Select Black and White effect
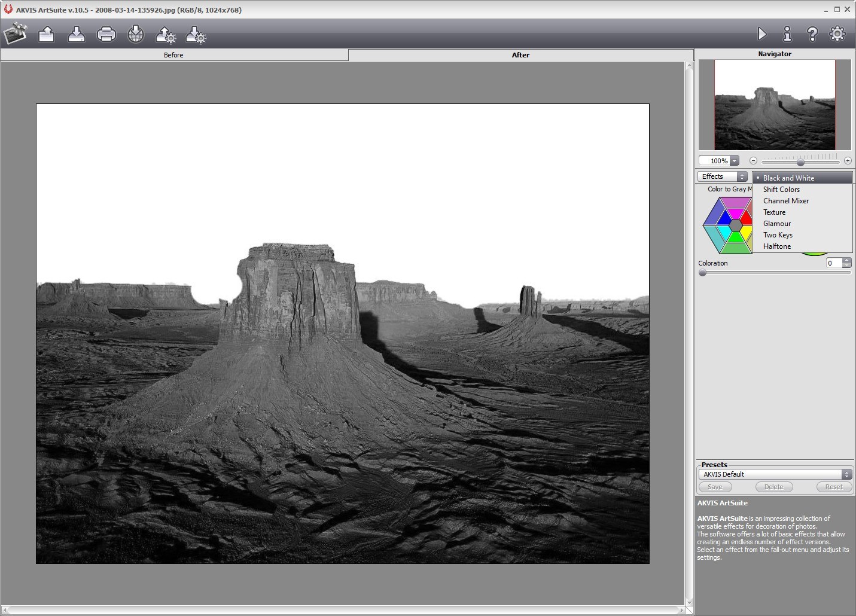This screenshot has height=616, width=856. pos(802,178)
